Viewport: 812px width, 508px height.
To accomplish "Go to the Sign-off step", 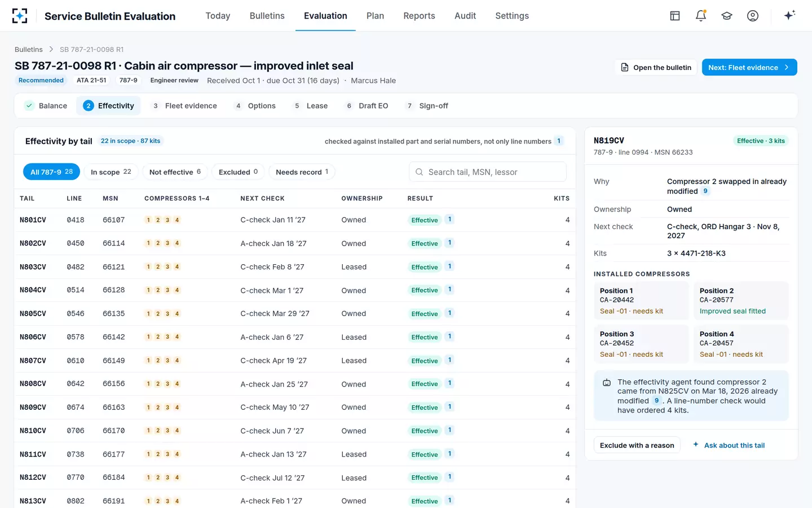I will (x=427, y=106).
